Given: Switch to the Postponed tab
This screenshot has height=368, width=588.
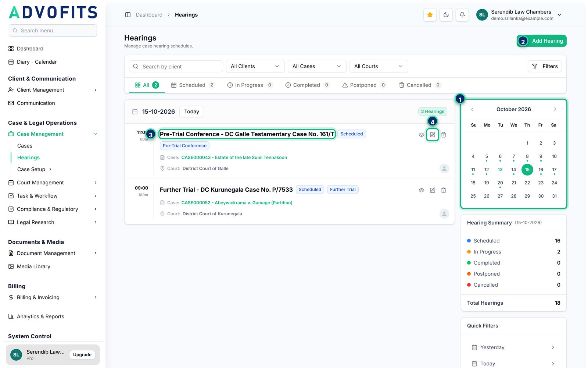Looking at the screenshot, I should tap(364, 85).
